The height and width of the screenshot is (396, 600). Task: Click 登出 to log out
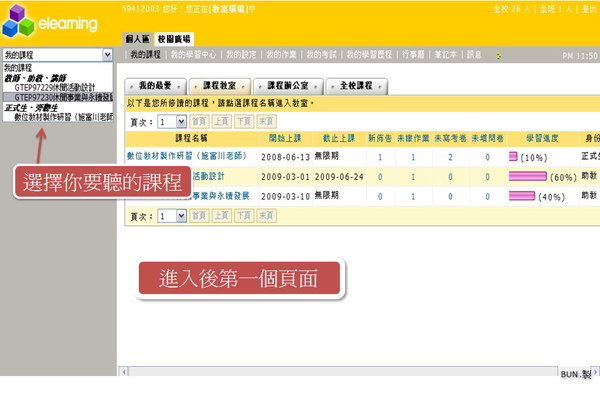pos(589,8)
